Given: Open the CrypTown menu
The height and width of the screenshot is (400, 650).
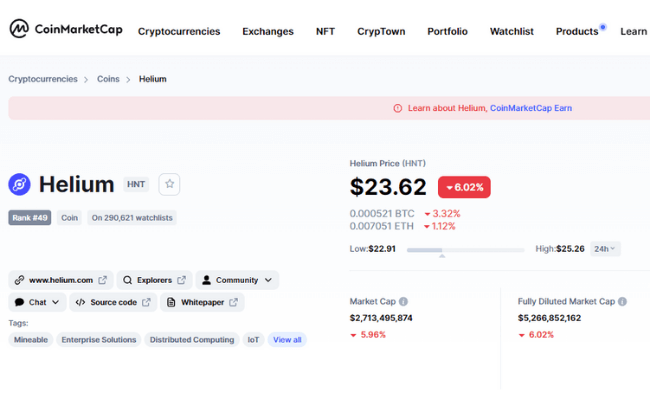Looking at the screenshot, I should [381, 32].
